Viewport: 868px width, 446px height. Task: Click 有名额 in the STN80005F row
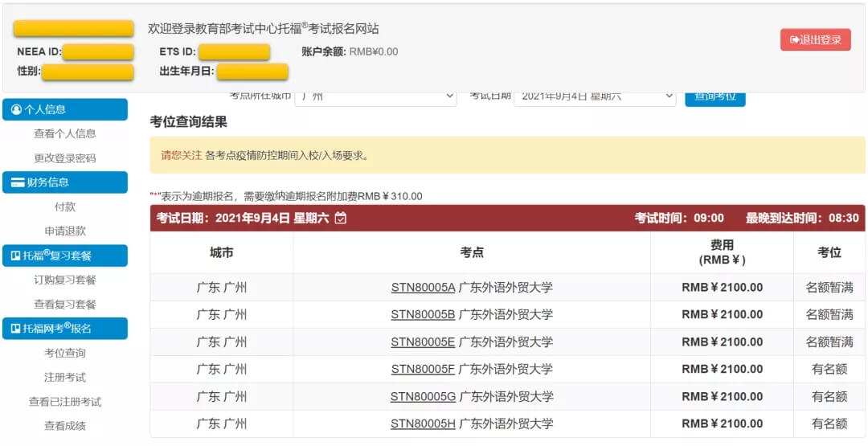click(829, 369)
